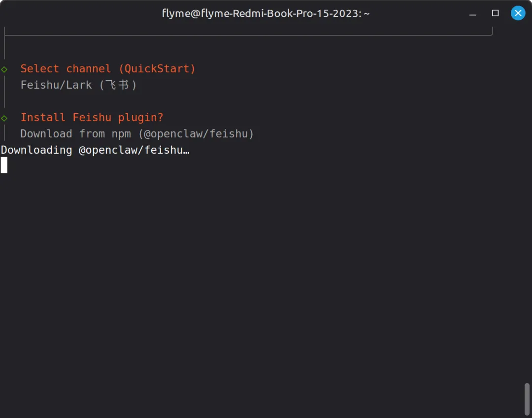
Task: Click the terminal scrollbar thumb
Action: click(527, 399)
